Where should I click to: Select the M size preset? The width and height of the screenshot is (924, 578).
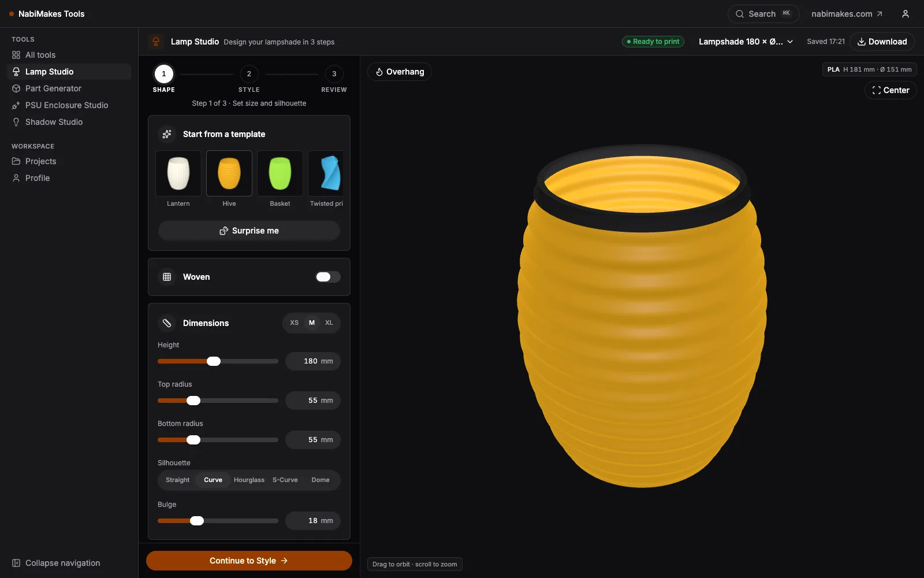coord(312,323)
